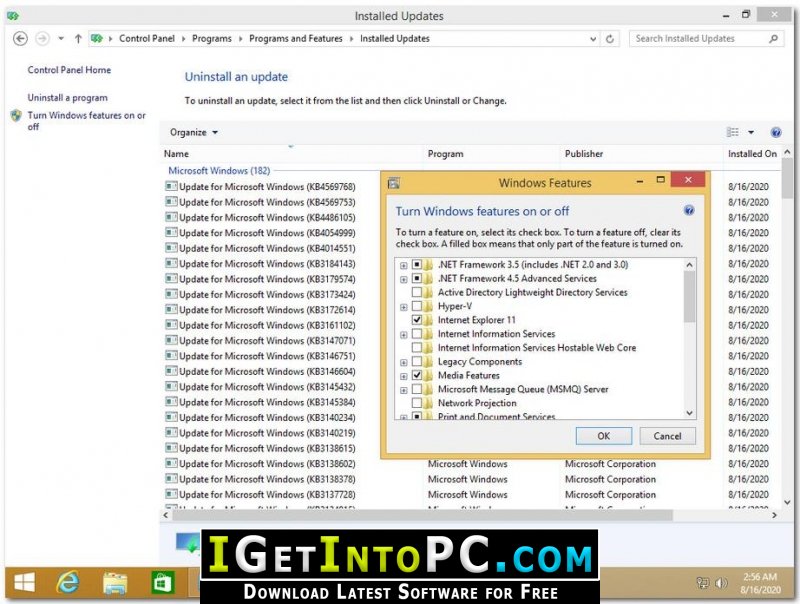Click the Hyper-V folder icon
Image resolution: width=800 pixels, height=604 pixels.
[x=429, y=306]
